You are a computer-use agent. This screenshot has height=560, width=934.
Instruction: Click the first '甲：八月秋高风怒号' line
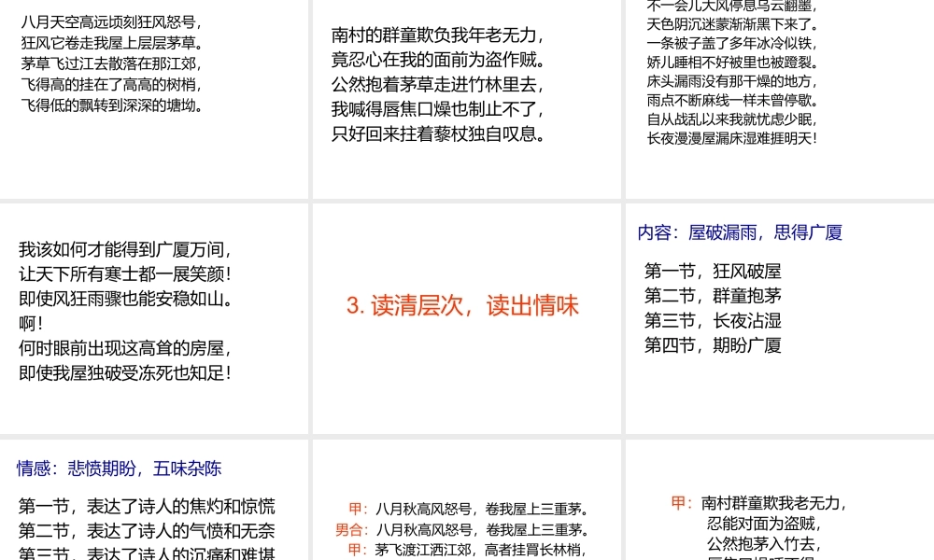[470, 510]
